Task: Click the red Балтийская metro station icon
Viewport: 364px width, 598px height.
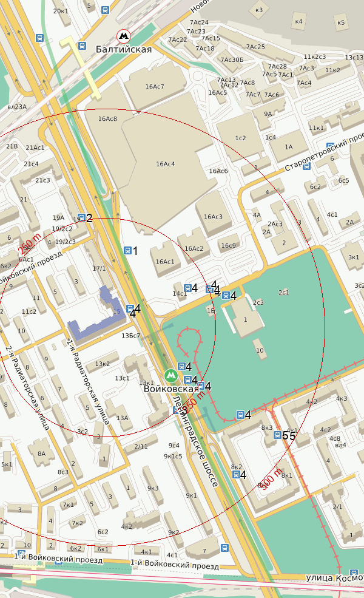Action: click(124, 36)
